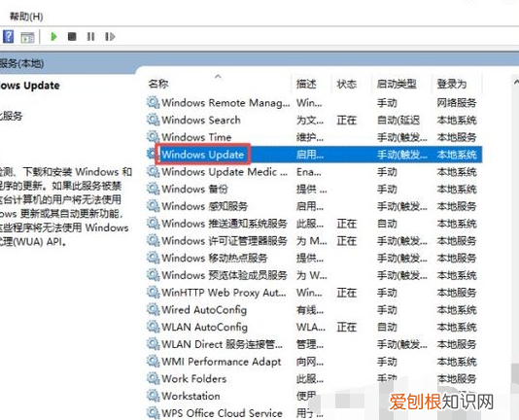Select the Windows Time service
Screen dimensions: 519x420
pyautogui.click(x=314, y=137)
